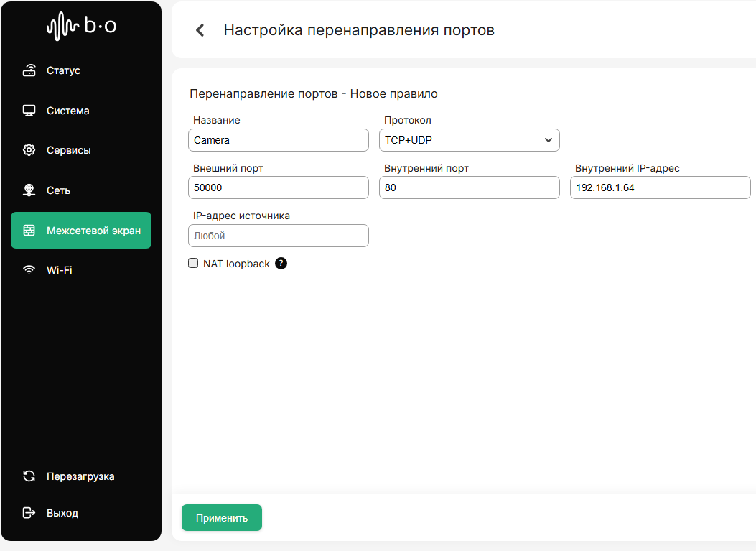Click the firewall icon beside Межсетевой экран
This screenshot has height=551, width=756.
tap(29, 231)
